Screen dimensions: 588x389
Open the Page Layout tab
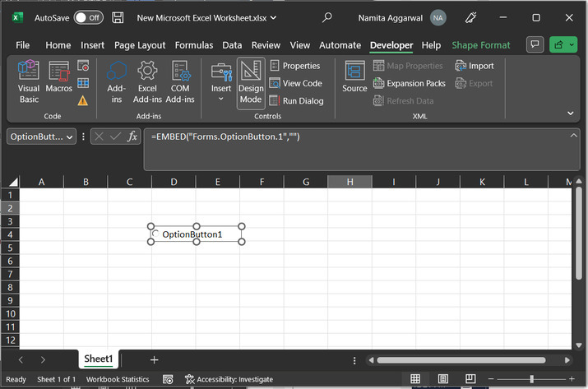tap(140, 45)
